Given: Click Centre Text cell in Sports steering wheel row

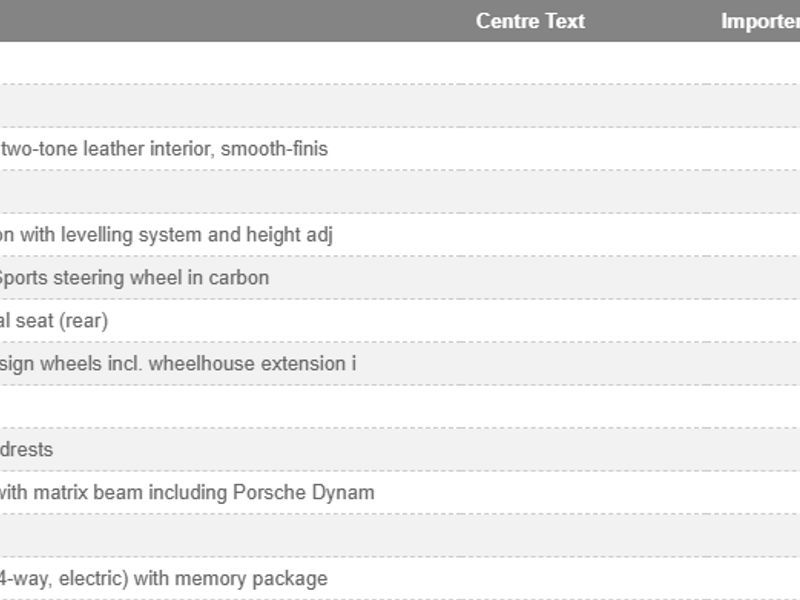Looking at the screenshot, I should pyautogui.click(x=530, y=278).
